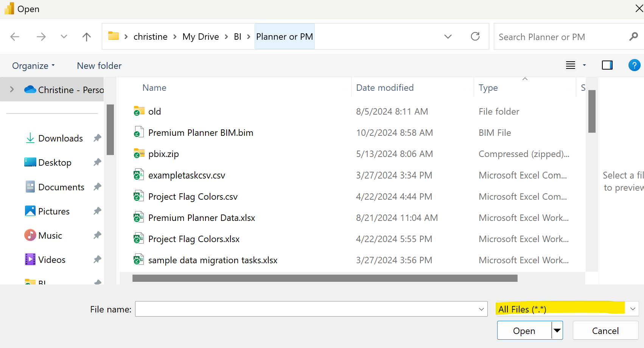The image size is (644, 348).
Task: Click the Open button
Action: pos(524,330)
